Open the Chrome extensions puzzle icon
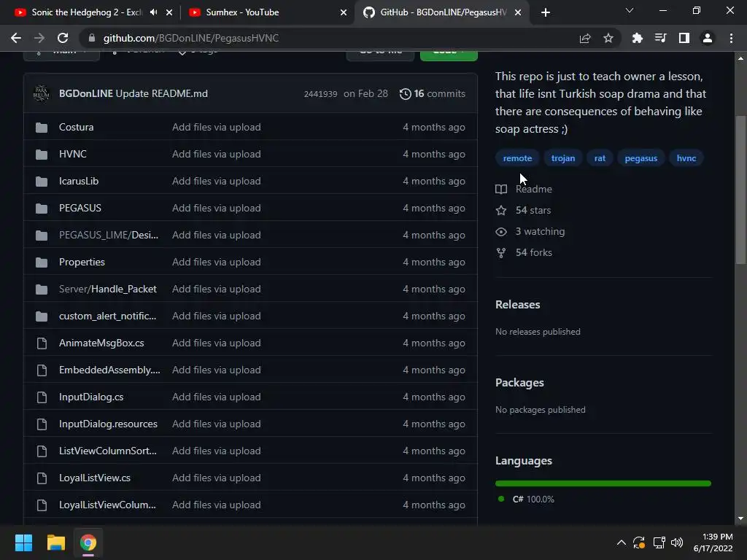Screen dimensions: 747x560 coord(637,38)
